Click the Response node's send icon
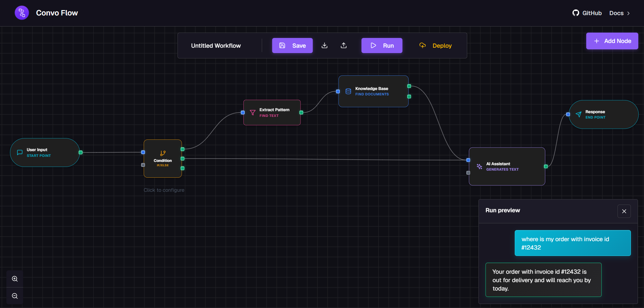Viewport: 644px width, 308px height. click(579, 114)
